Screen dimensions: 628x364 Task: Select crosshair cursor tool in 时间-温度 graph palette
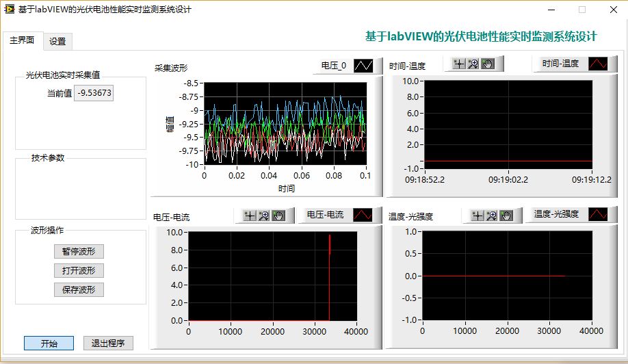pos(459,64)
